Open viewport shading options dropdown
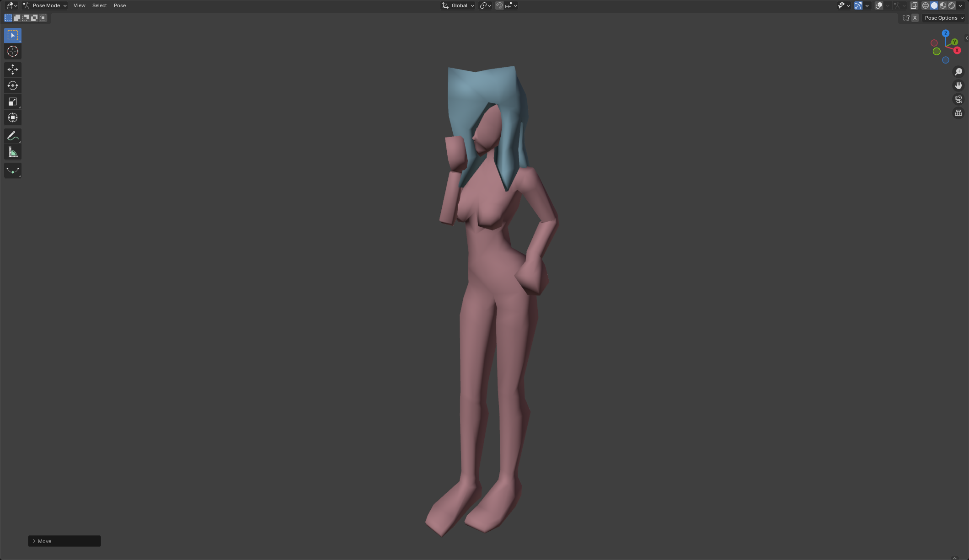 [x=960, y=5]
